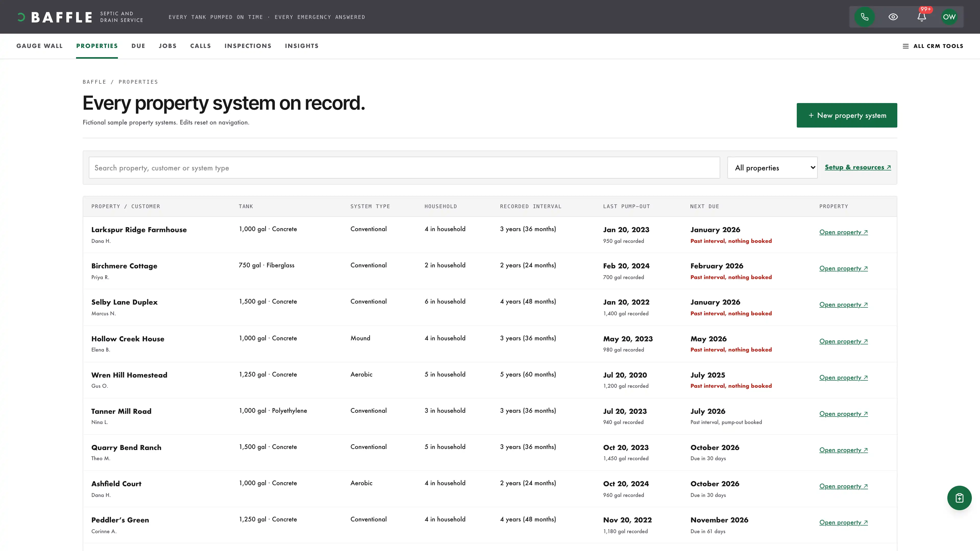980x551 pixels.
Task: Click "750 gal · Fiberglass" tank cell
Action: [x=266, y=265]
